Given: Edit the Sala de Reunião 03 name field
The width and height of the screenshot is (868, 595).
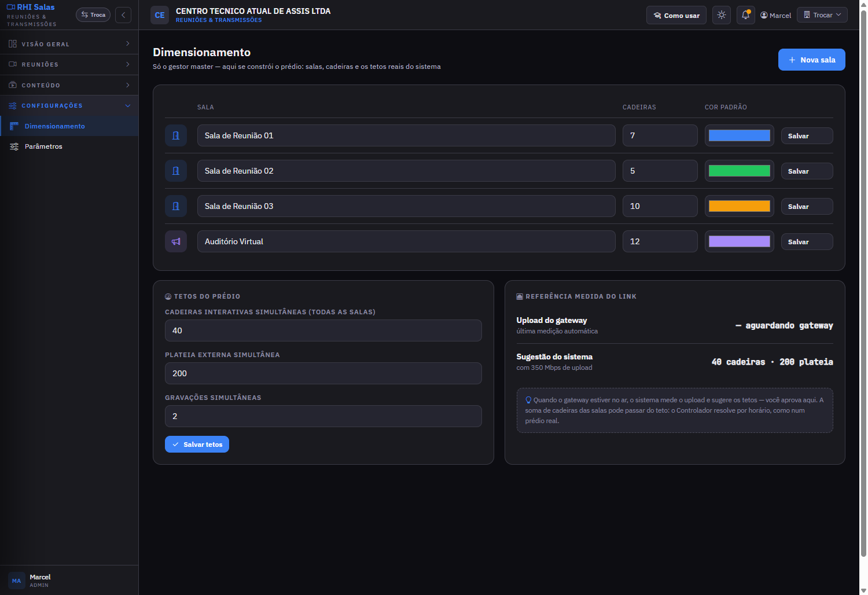Looking at the screenshot, I should pos(406,206).
